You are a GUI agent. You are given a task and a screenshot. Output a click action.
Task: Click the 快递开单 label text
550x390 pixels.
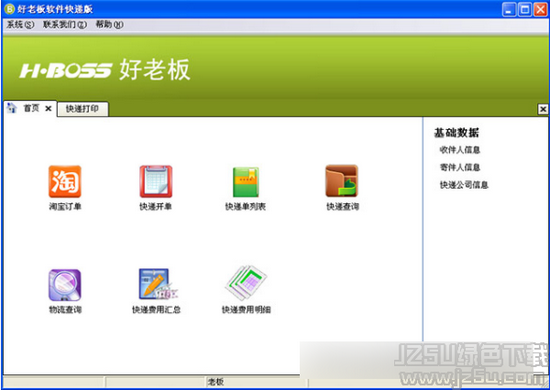156,206
